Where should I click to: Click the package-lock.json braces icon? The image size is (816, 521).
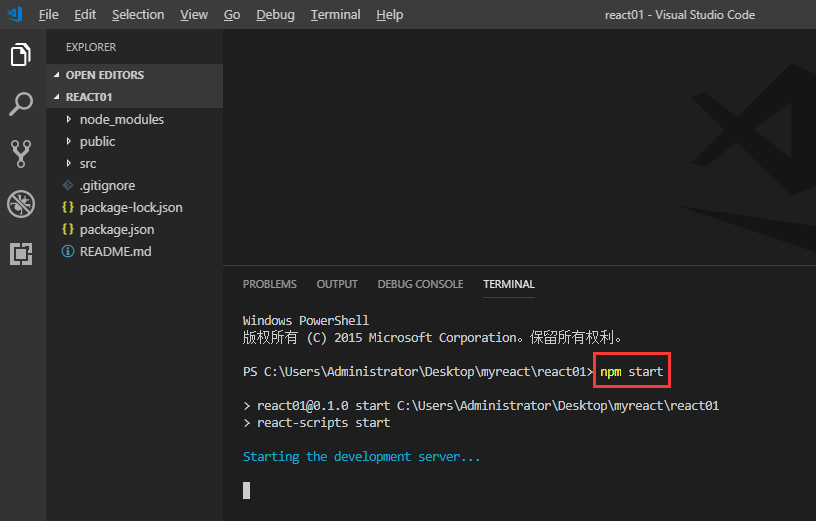click(68, 207)
